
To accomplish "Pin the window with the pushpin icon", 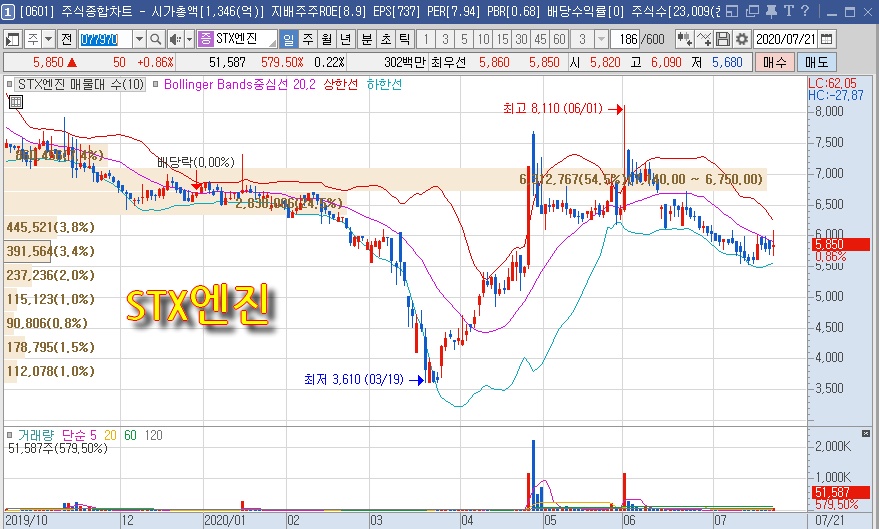I will [x=771, y=11].
